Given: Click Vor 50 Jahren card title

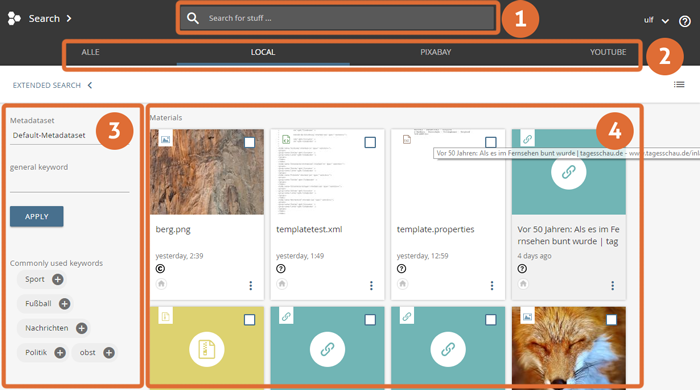Looking at the screenshot, I should coord(568,235).
